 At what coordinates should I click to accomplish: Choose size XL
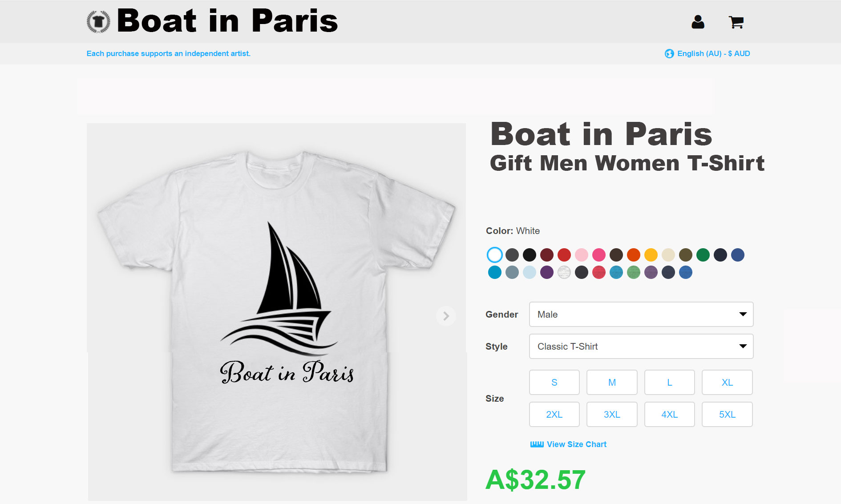click(x=727, y=383)
